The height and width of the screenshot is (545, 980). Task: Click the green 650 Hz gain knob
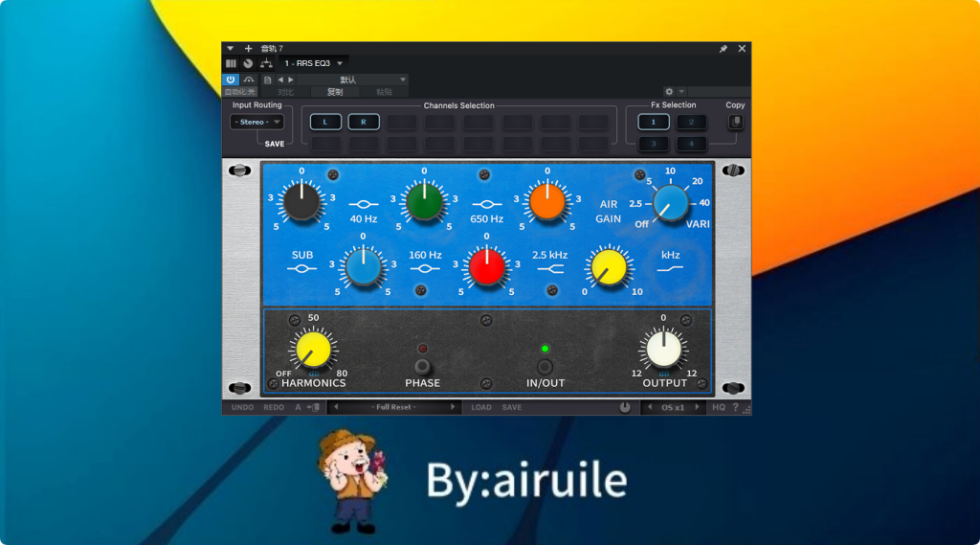(424, 201)
